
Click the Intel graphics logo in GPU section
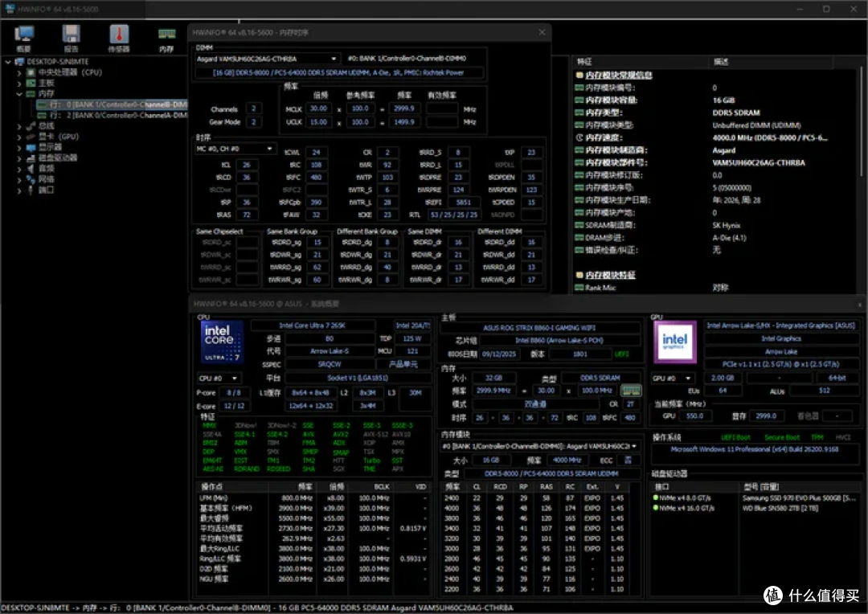click(x=675, y=342)
